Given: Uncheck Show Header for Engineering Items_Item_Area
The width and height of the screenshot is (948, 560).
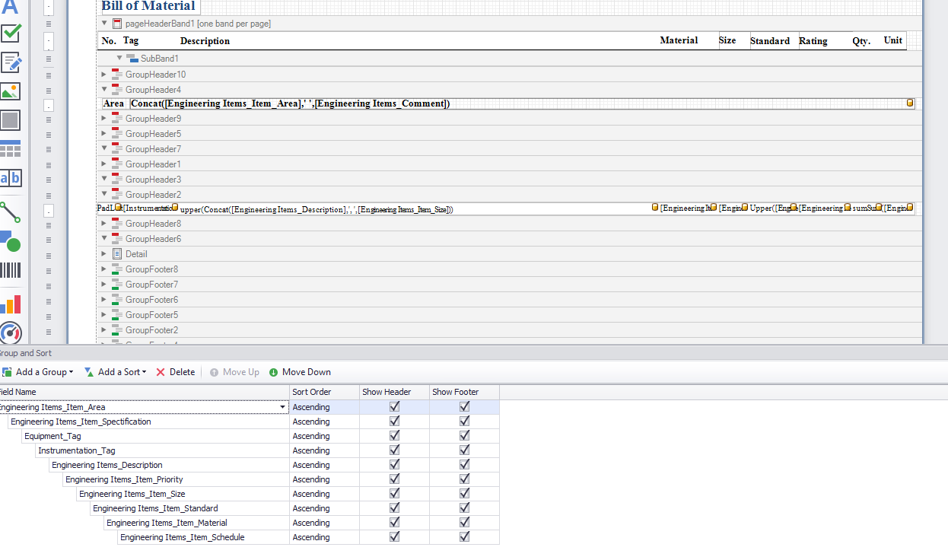Looking at the screenshot, I should click(394, 406).
